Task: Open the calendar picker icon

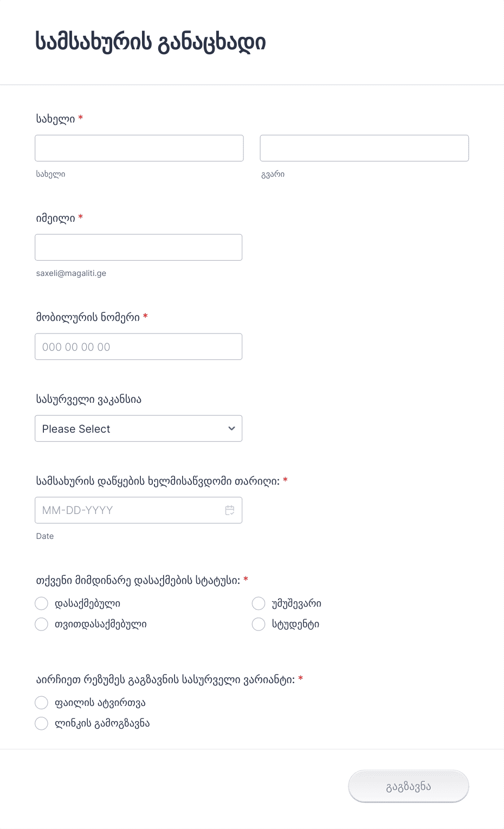Action: click(x=230, y=510)
